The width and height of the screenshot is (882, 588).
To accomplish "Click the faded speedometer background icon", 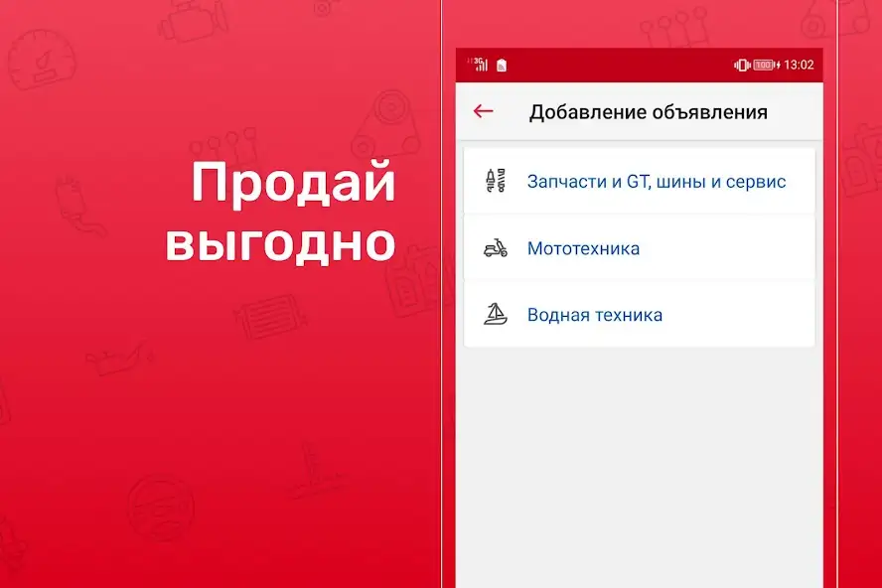I will [38, 60].
